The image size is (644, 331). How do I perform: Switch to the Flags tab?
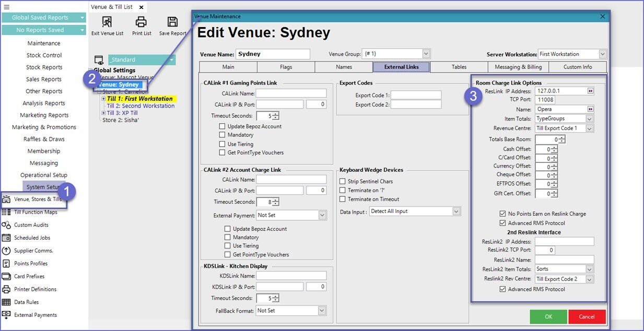(x=286, y=67)
